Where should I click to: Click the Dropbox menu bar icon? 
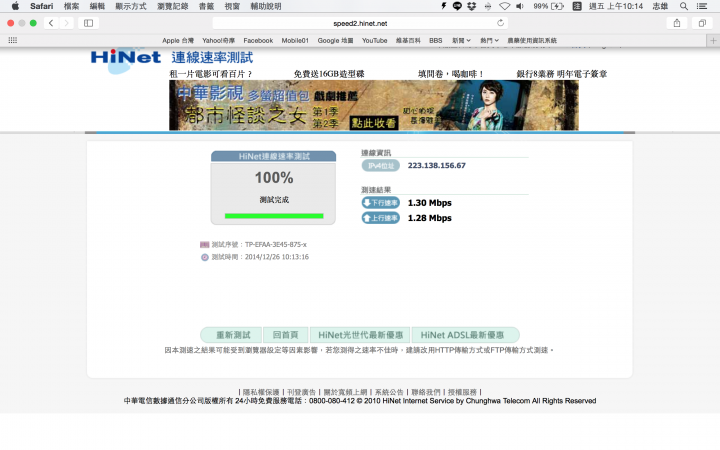pos(472,6)
